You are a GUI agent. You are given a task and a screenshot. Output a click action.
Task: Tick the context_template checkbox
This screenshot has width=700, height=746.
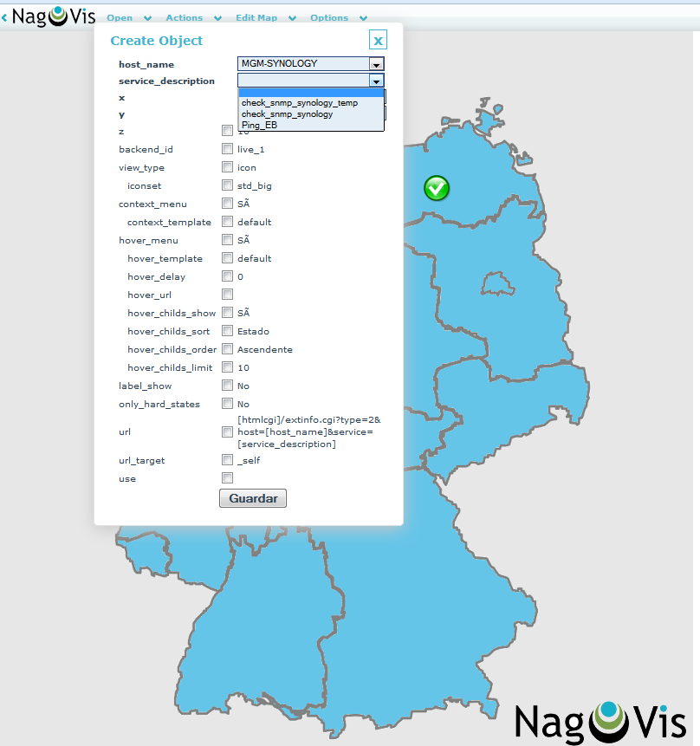coord(228,222)
